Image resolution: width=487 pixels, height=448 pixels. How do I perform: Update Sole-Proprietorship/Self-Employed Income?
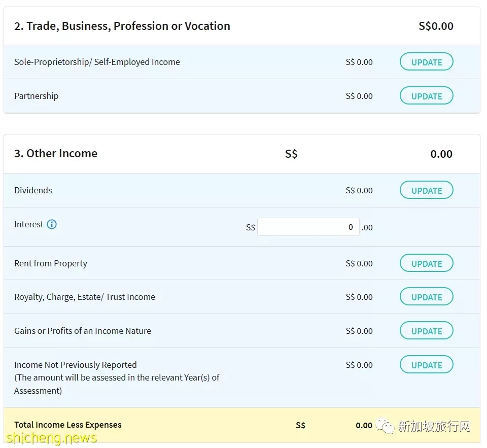pyautogui.click(x=426, y=62)
